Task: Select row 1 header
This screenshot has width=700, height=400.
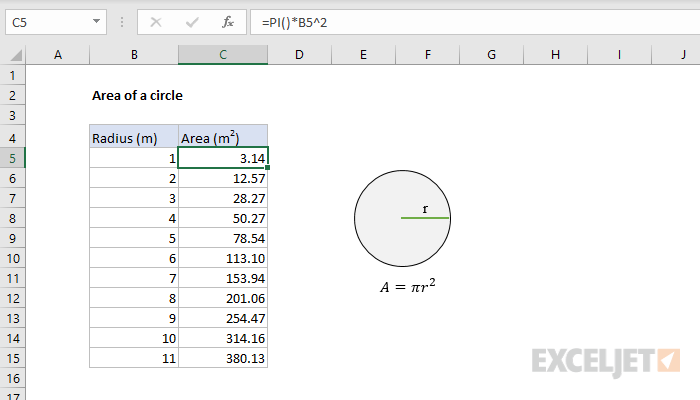Action: (12, 75)
